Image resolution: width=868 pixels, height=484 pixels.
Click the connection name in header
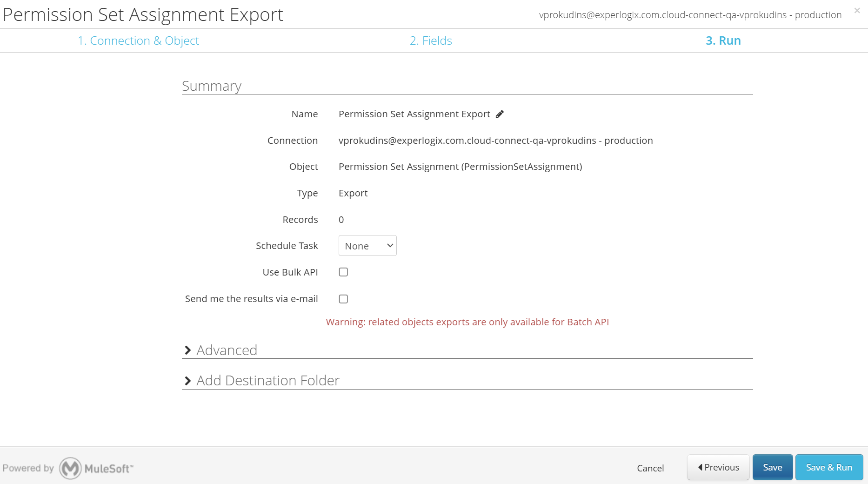click(x=690, y=15)
